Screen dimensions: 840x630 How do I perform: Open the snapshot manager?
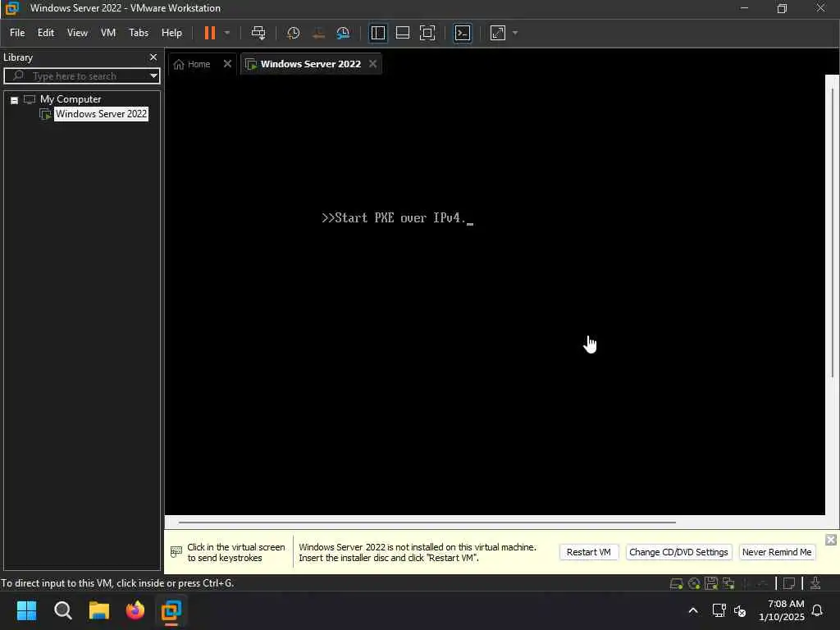[x=343, y=33]
